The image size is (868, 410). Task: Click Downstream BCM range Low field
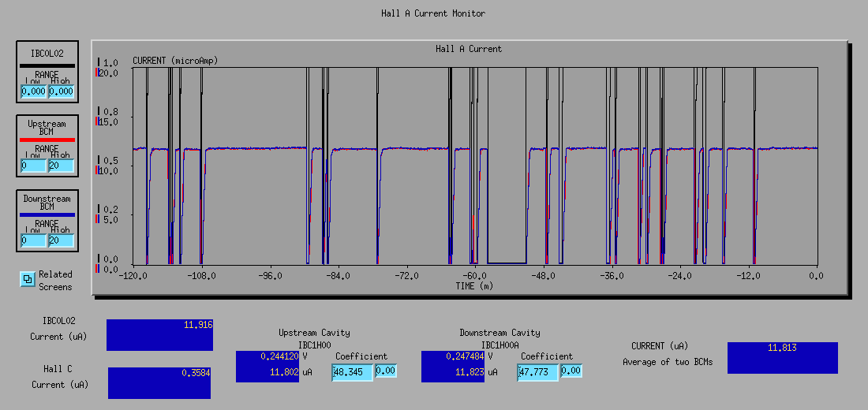click(x=33, y=240)
